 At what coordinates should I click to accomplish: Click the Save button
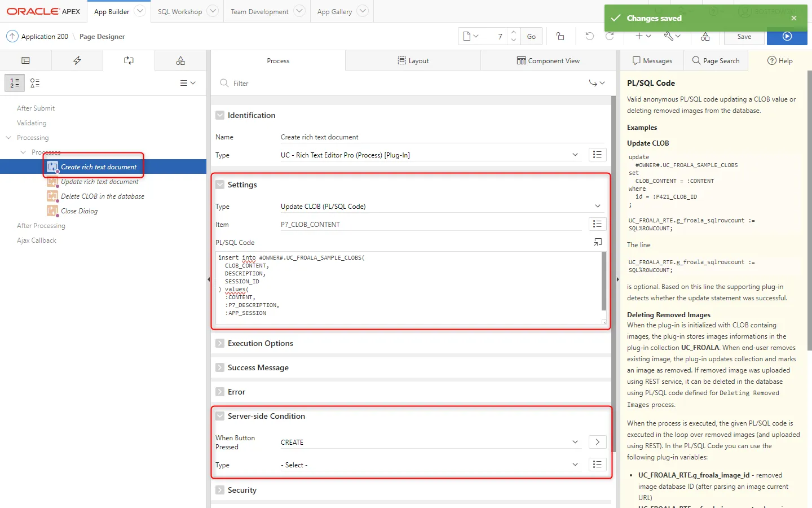pos(744,37)
